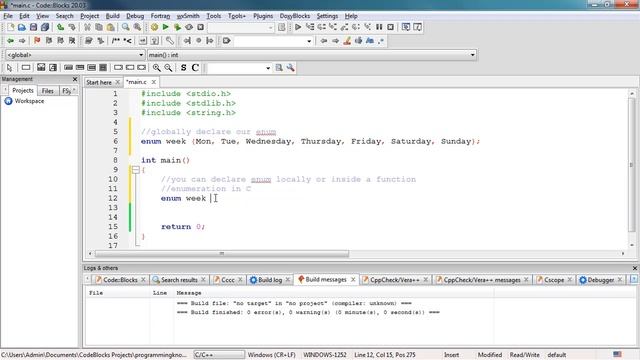This screenshot has height=360, width=640.
Task: Close the Management panel
Action: tap(75, 79)
